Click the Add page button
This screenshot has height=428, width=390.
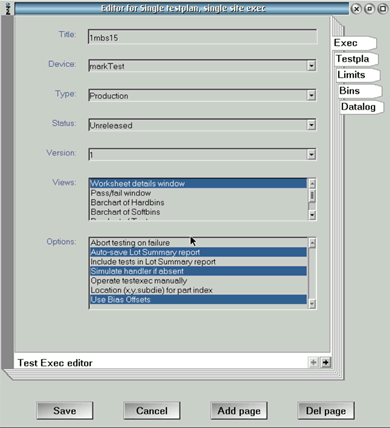click(x=239, y=411)
